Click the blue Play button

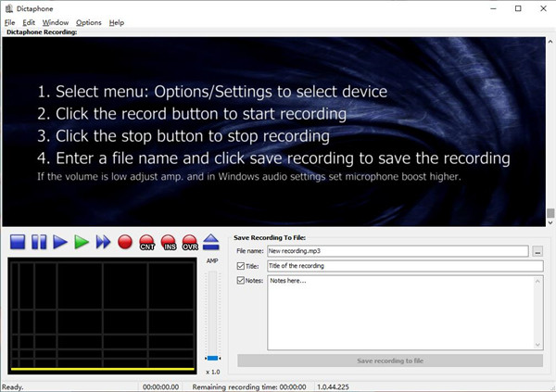coord(60,242)
